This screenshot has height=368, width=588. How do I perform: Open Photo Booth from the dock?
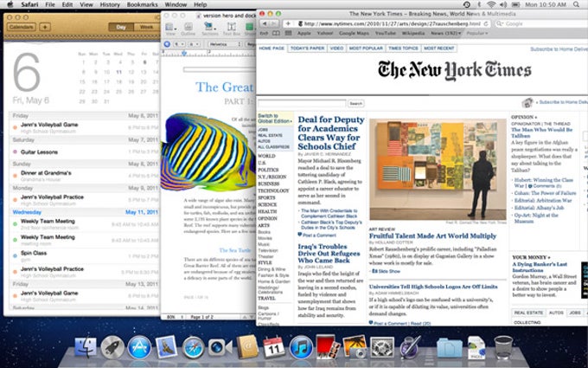point(328,346)
